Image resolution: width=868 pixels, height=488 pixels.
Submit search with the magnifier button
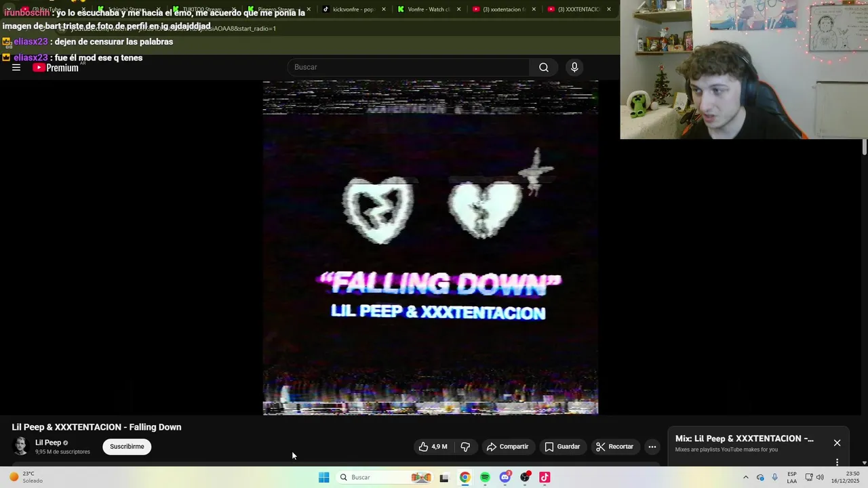click(x=544, y=67)
